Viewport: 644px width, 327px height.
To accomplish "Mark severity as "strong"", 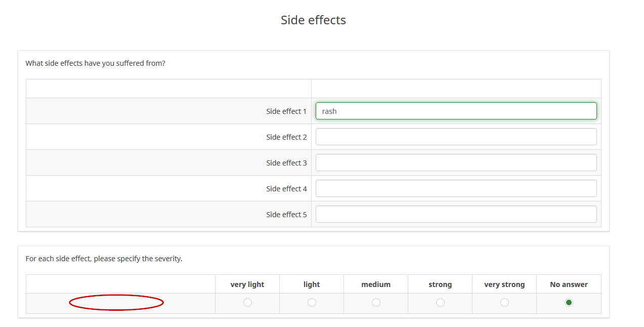I will pyautogui.click(x=440, y=302).
